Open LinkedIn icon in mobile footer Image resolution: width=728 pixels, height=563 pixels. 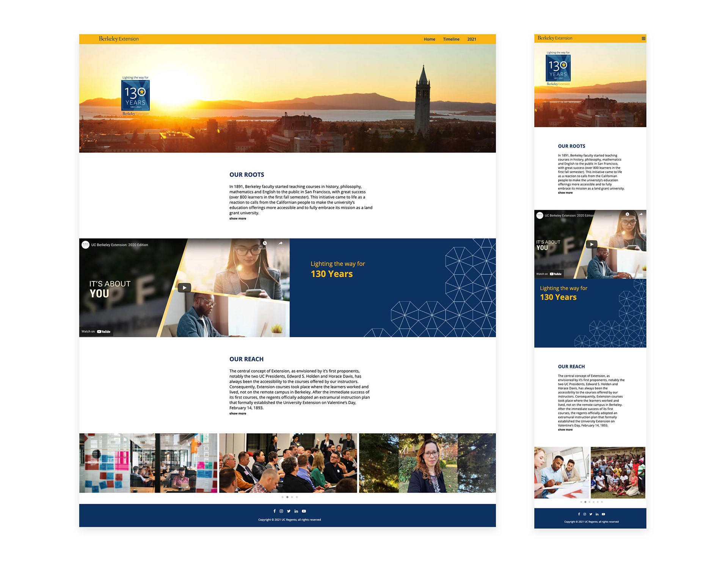pyautogui.click(x=597, y=514)
